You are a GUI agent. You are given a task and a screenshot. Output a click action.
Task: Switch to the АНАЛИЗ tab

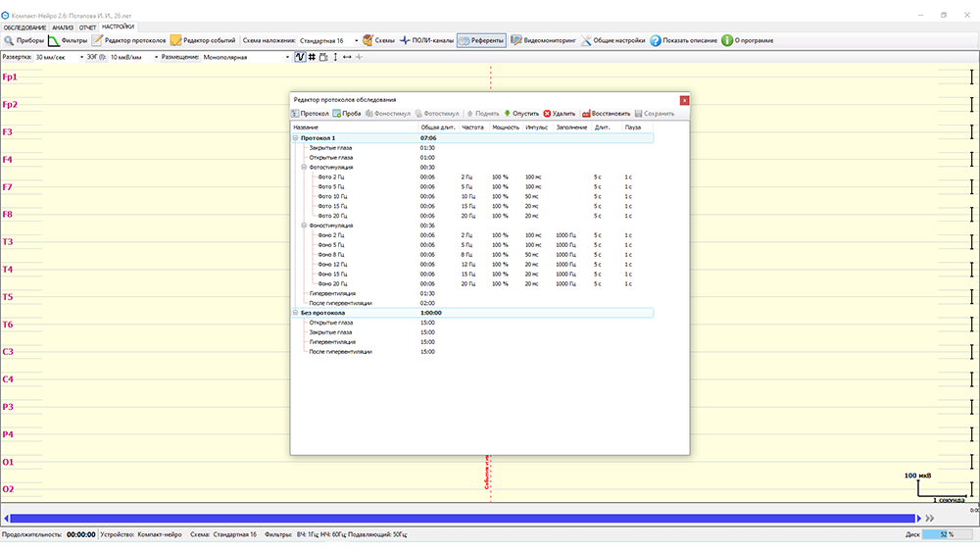click(63, 26)
